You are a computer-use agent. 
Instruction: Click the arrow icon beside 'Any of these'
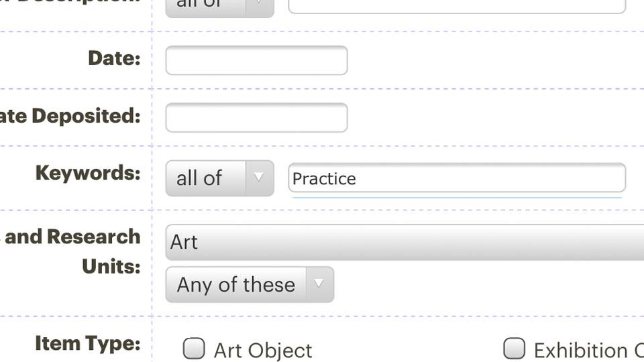pos(319,284)
